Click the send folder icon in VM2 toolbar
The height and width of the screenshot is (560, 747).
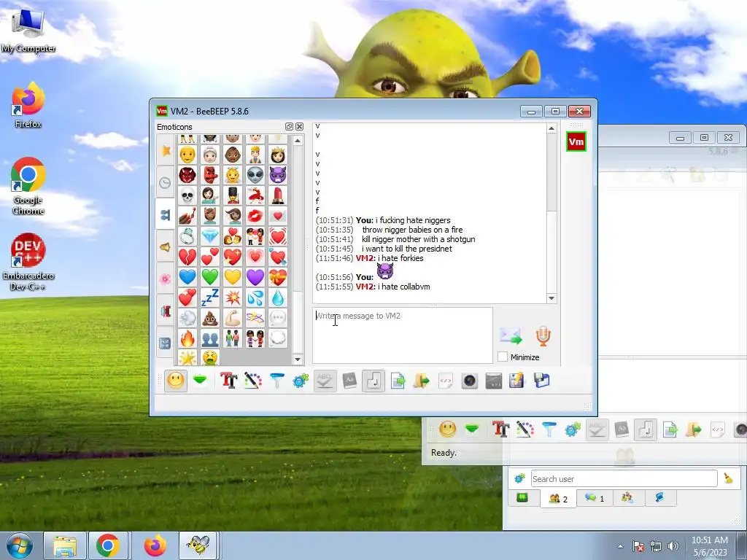point(421,381)
